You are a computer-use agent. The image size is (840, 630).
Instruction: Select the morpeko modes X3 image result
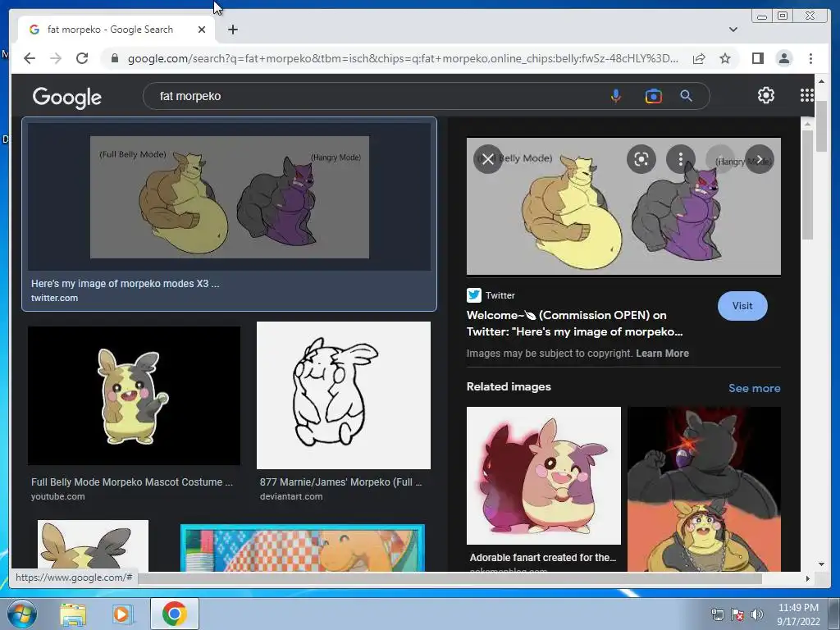click(x=230, y=214)
